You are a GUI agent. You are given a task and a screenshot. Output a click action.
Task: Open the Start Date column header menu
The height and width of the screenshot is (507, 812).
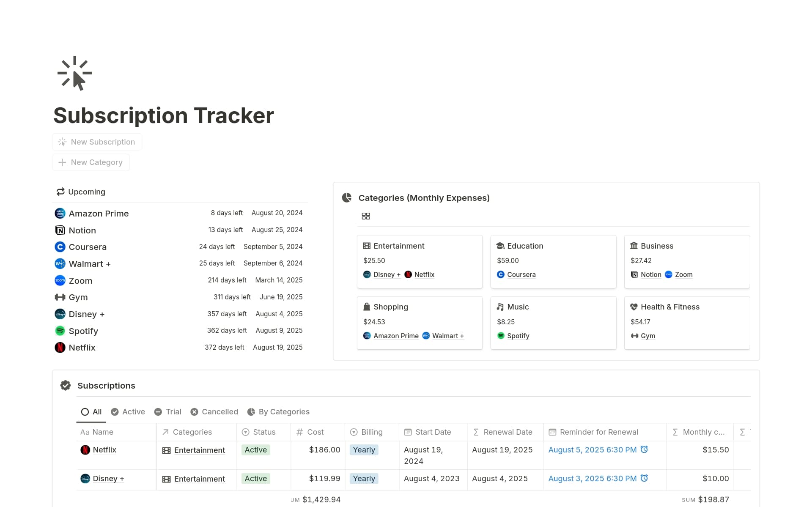[433, 432]
